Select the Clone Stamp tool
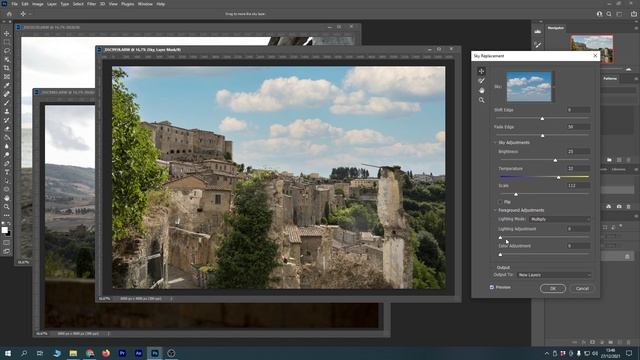This screenshot has height=360, width=640. click(x=7, y=111)
